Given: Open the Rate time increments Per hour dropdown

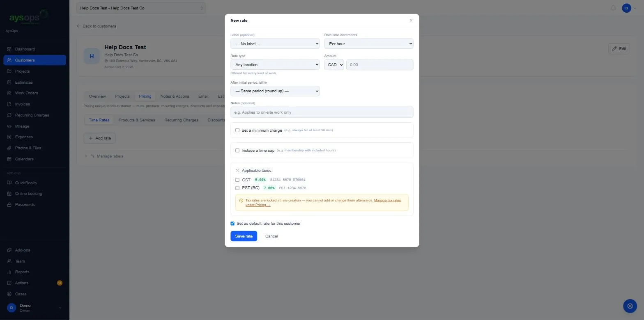Looking at the screenshot, I should tap(368, 44).
